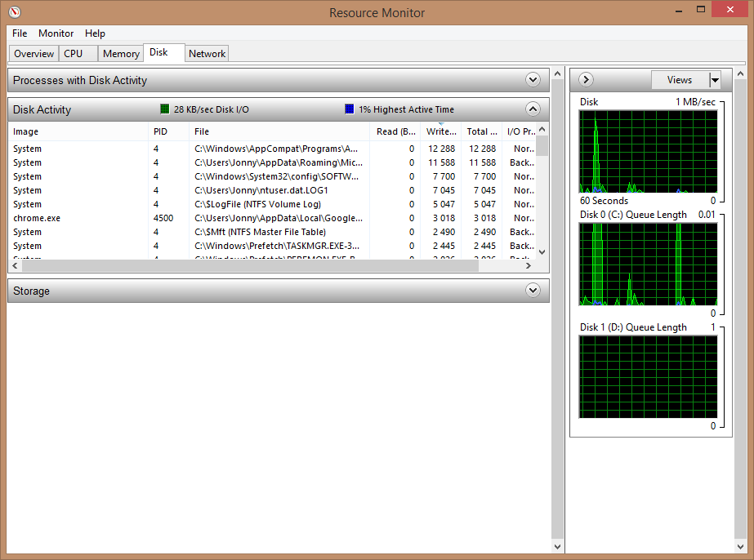This screenshot has width=754, height=560.
Task: Select the System row for AppCompat\Programs file
Action: click(x=272, y=149)
